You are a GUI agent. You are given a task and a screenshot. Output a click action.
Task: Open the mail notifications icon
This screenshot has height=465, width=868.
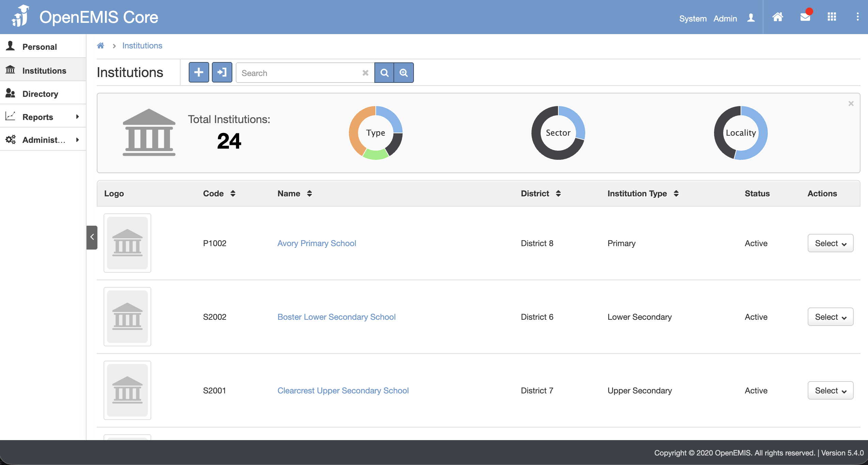tap(805, 17)
